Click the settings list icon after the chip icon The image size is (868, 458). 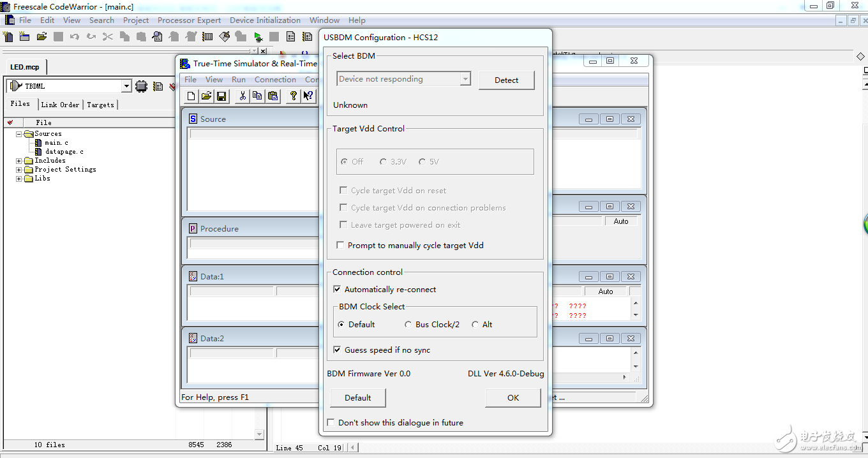click(x=158, y=86)
